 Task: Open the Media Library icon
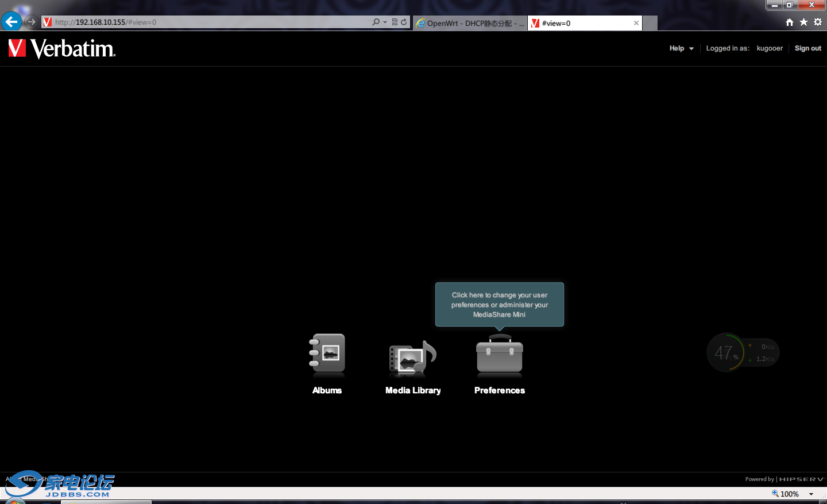pyautogui.click(x=413, y=358)
